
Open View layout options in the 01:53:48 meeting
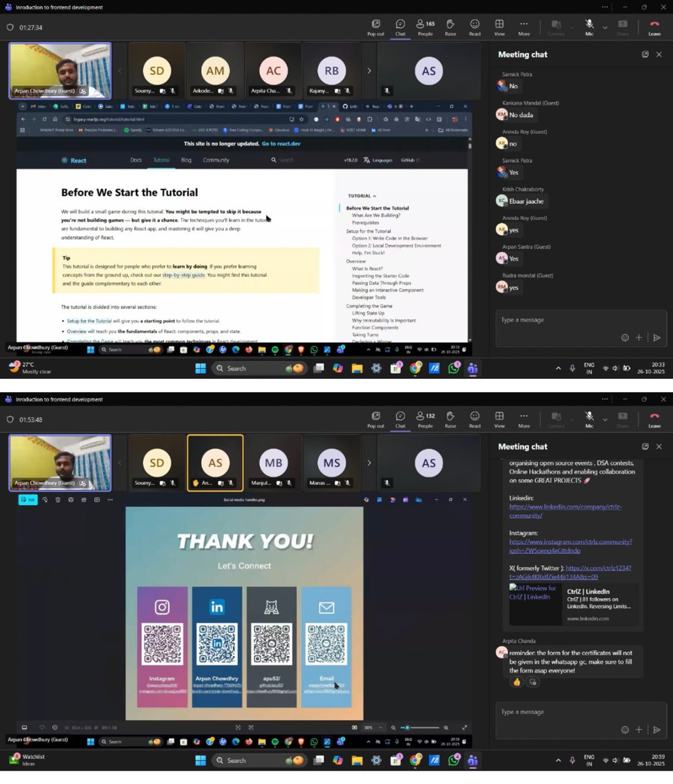click(499, 419)
